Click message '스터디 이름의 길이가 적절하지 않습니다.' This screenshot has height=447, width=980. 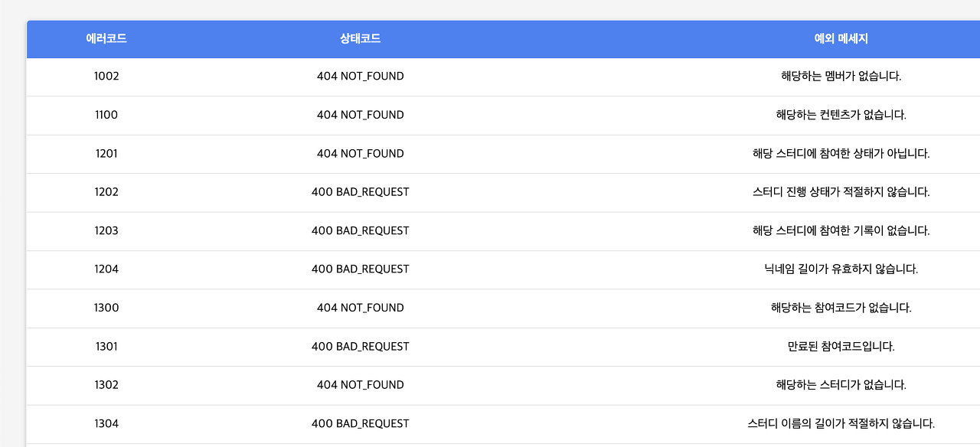(841, 423)
